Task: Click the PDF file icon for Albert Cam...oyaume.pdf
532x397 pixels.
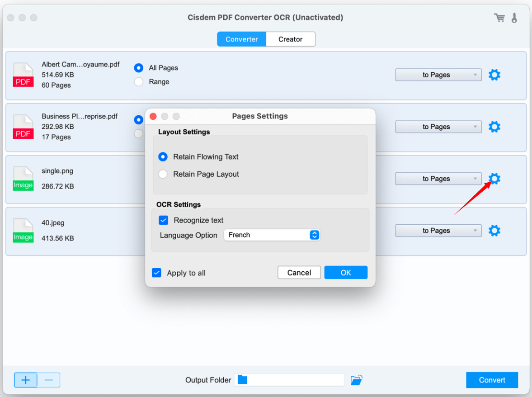Action: coord(23,75)
